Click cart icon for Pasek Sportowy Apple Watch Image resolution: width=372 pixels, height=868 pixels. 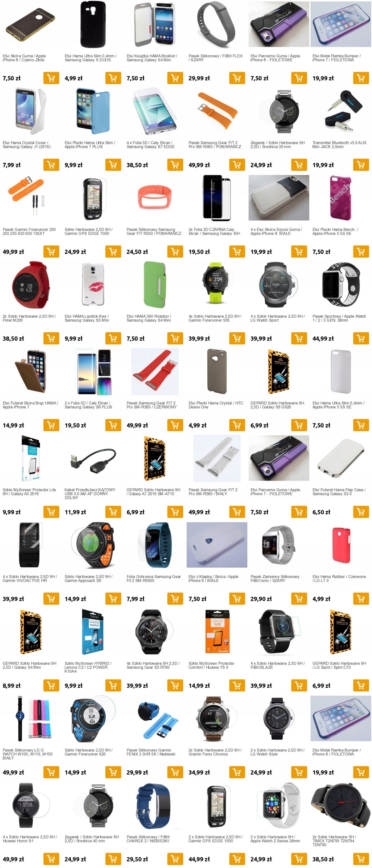tap(361, 339)
